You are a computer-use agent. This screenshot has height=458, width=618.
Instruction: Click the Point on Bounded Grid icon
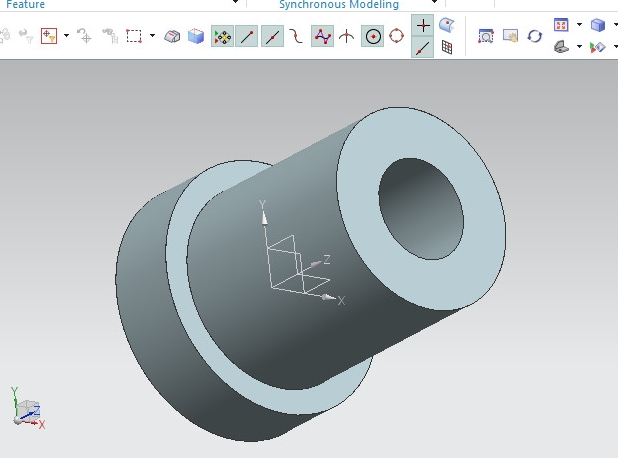tap(447, 47)
